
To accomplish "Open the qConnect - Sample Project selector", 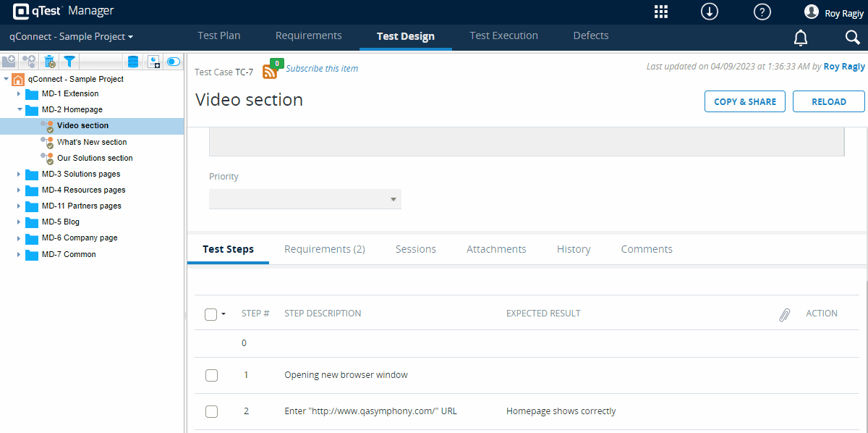I will [x=71, y=36].
